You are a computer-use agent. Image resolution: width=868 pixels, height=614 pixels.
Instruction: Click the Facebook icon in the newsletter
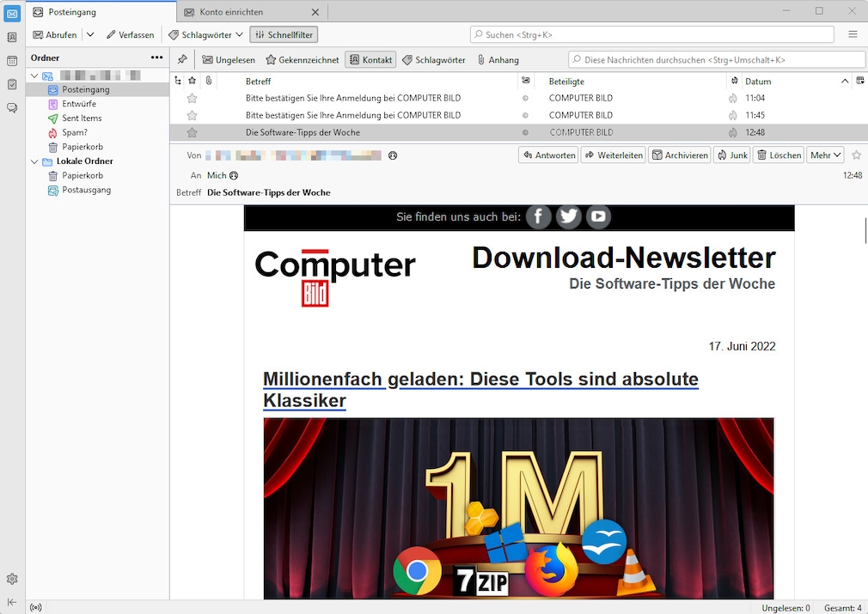click(538, 217)
